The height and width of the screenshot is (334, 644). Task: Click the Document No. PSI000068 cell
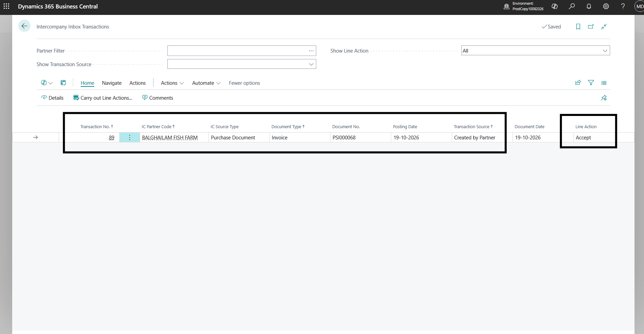[x=361, y=137]
